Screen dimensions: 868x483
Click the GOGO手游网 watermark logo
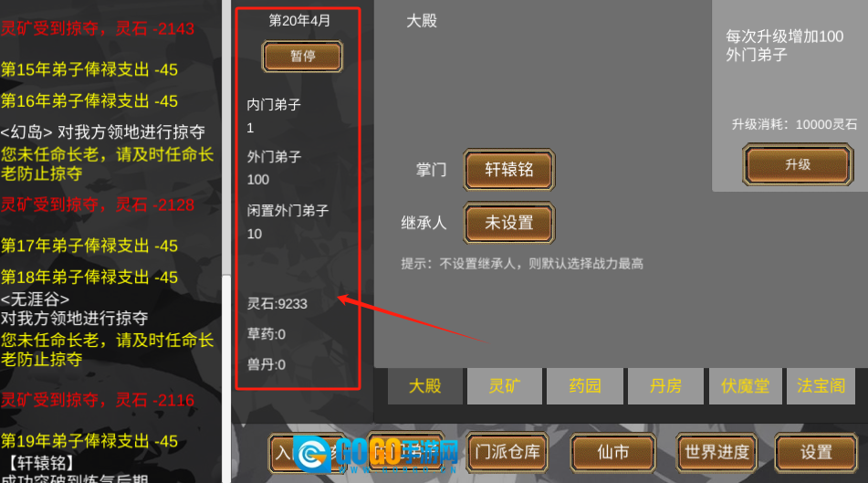click(376, 454)
